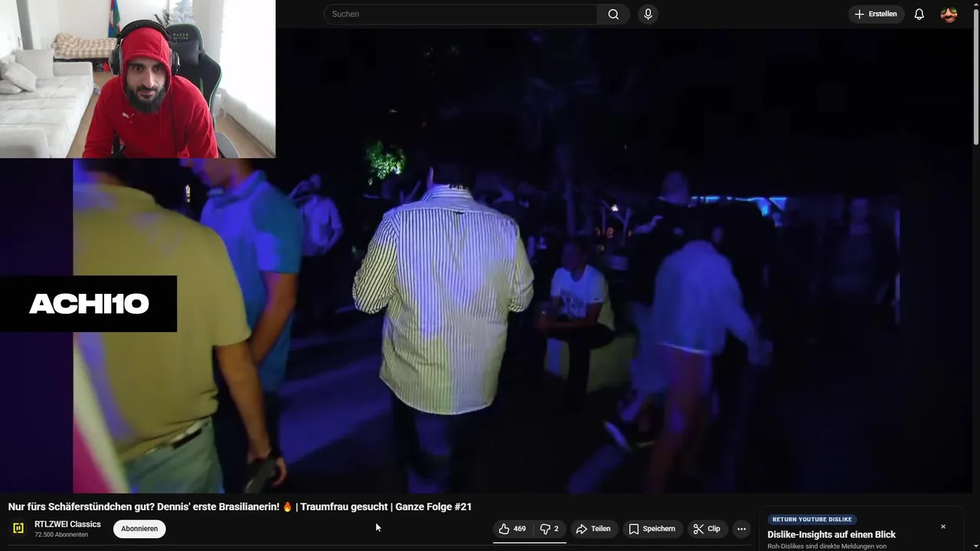This screenshot has width=980, height=551.
Task: Click the Dislike-Insights auf einen Blick heading
Action: pos(831,534)
